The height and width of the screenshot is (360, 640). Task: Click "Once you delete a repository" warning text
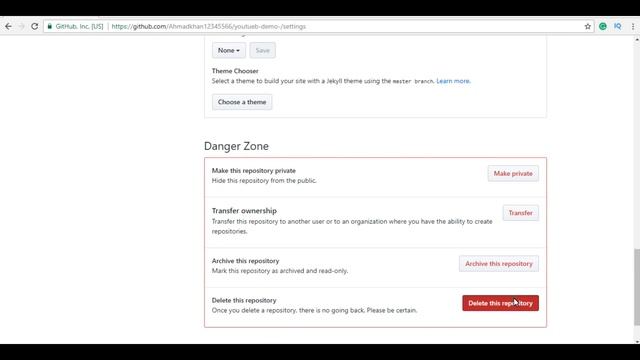point(314,310)
